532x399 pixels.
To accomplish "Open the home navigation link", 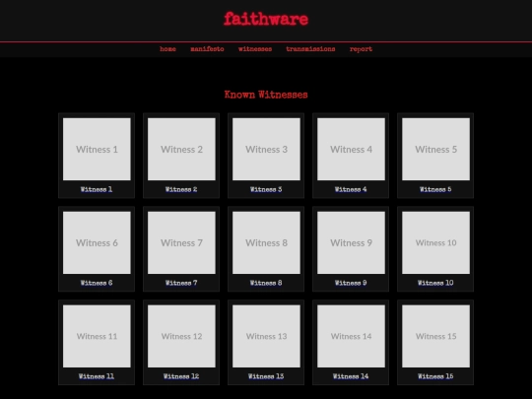I will [x=167, y=49].
